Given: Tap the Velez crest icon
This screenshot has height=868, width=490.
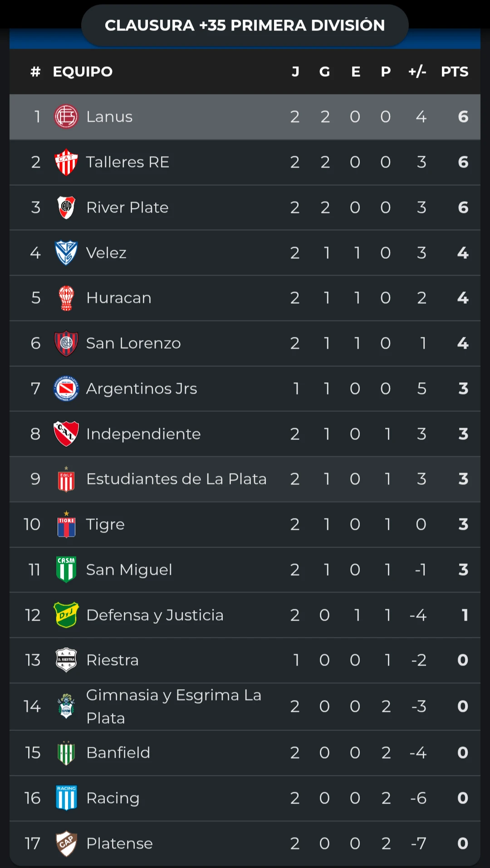Looking at the screenshot, I should point(66,253).
